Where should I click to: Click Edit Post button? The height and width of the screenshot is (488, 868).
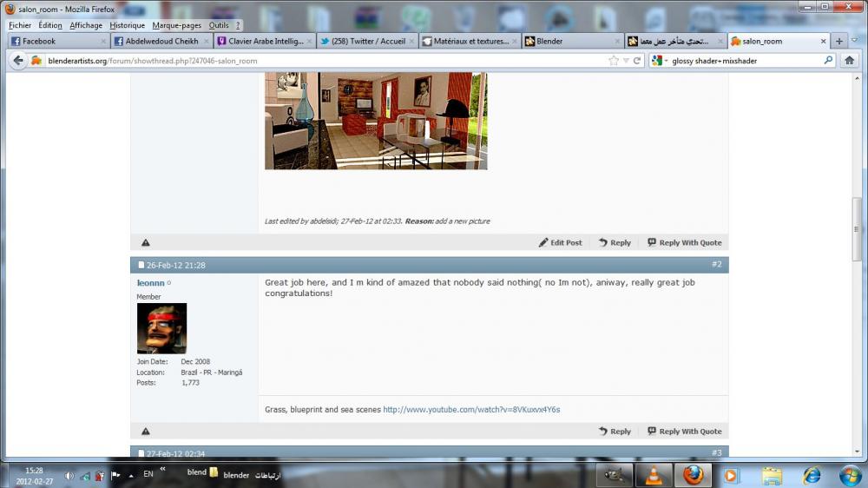pyautogui.click(x=560, y=242)
